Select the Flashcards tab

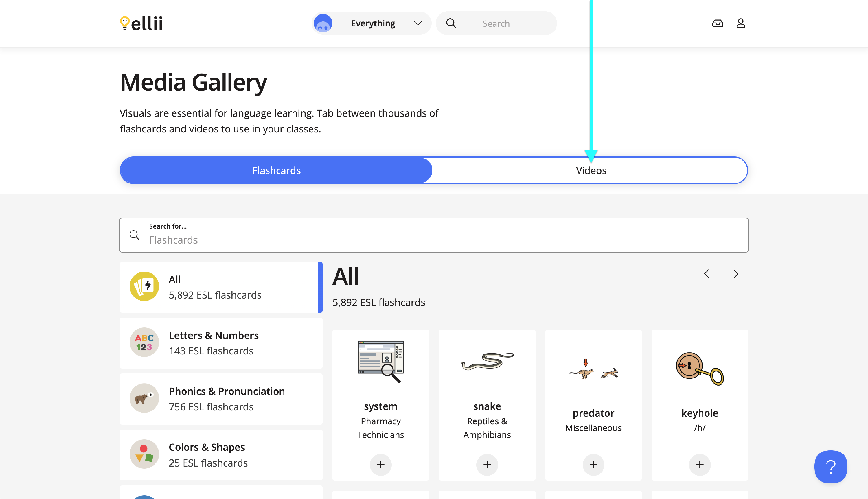(276, 170)
